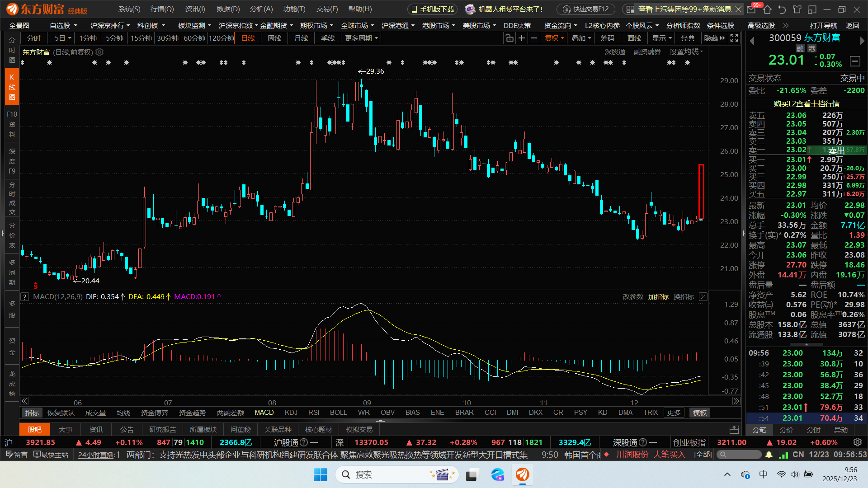The width and height of the screenshot is (868, 488).
Task: Expand the 更多周期 period dropdown
Action: point(361,38)
